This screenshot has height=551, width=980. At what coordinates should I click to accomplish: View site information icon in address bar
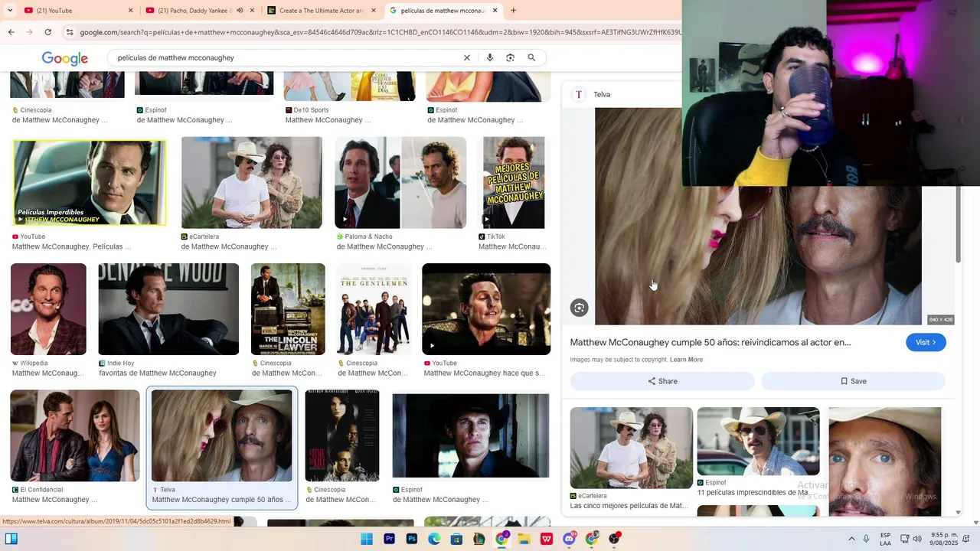(x=70, y=32)
